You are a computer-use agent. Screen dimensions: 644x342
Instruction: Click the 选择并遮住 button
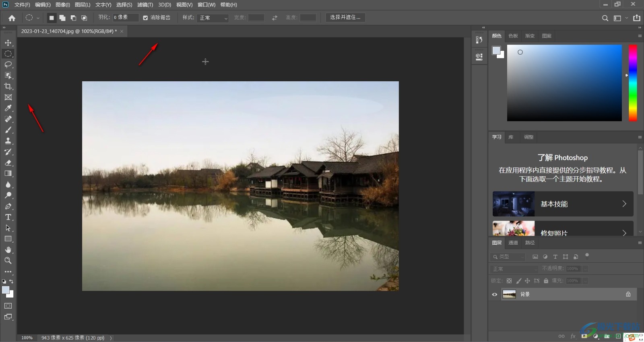(x=345, y=17)
